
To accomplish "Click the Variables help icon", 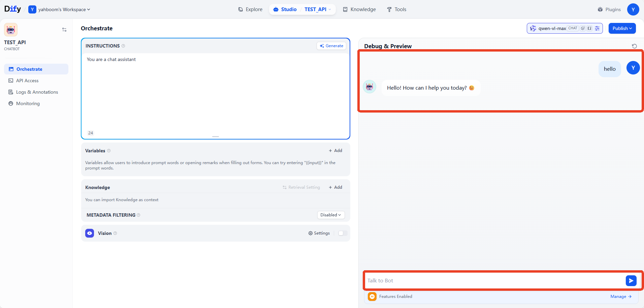I will pos(109,151).
